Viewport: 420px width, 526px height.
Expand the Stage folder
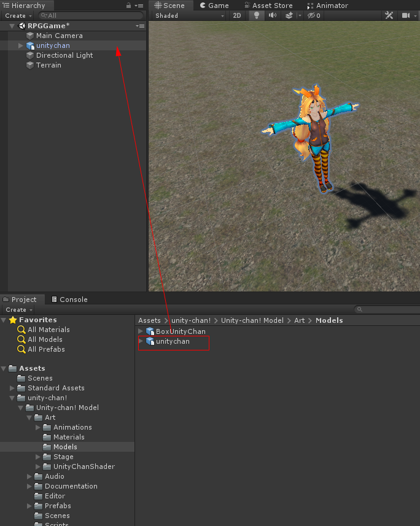[x=38, y=457]
